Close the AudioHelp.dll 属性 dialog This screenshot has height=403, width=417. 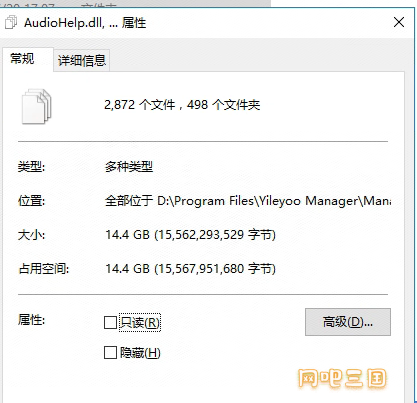click(x=399, y=23)
